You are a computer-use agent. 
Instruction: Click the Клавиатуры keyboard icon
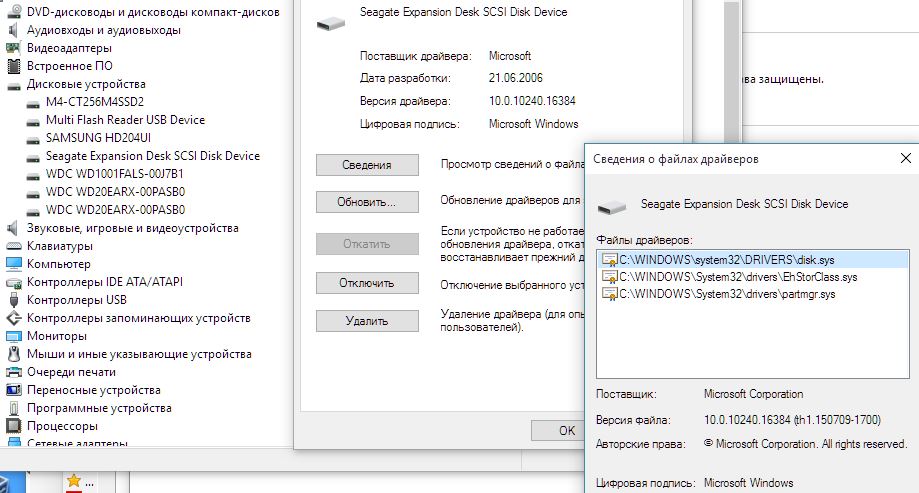tap(14, 246)
